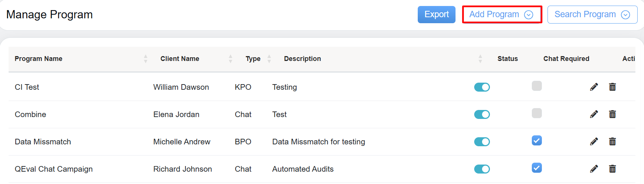Click trash icon for Combine row
Viewport: 644px width, 184px height.
tap(612, 114)
